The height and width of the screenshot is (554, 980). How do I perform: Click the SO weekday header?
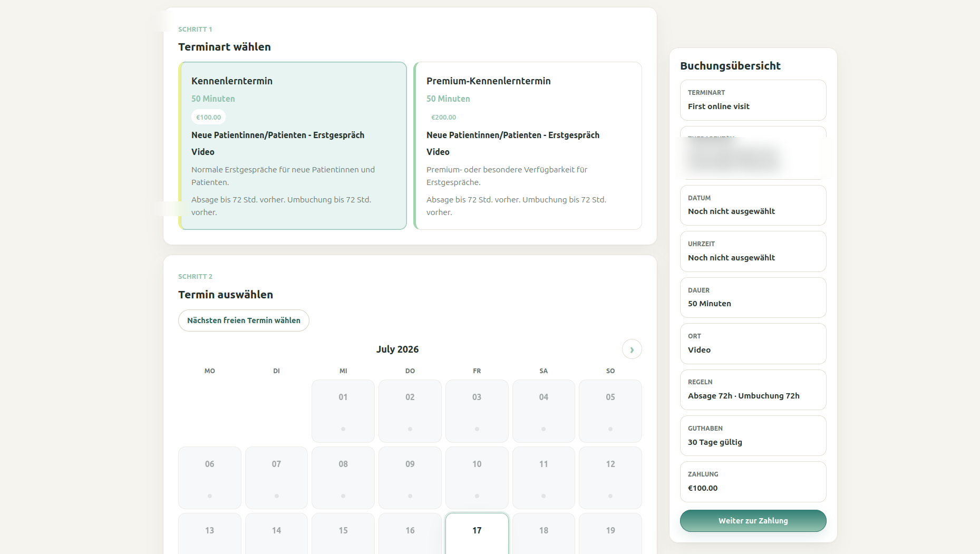point(610,371)
